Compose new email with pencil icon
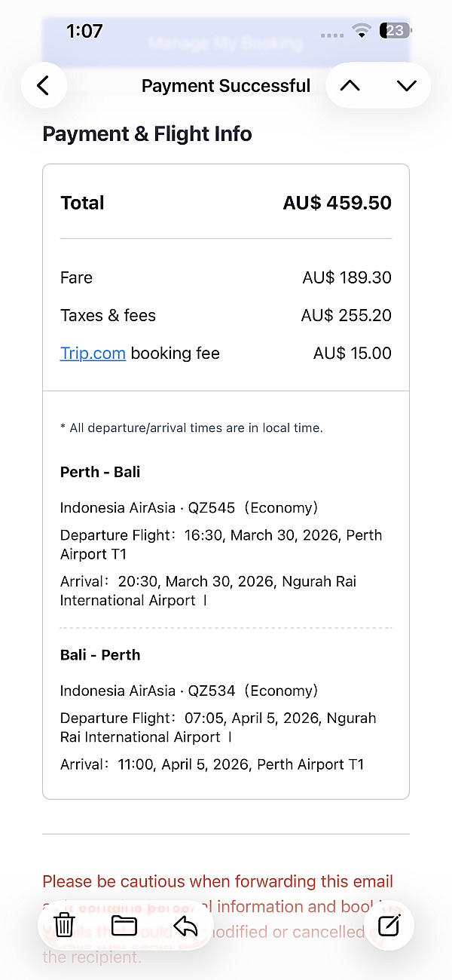 coord(389,925)
